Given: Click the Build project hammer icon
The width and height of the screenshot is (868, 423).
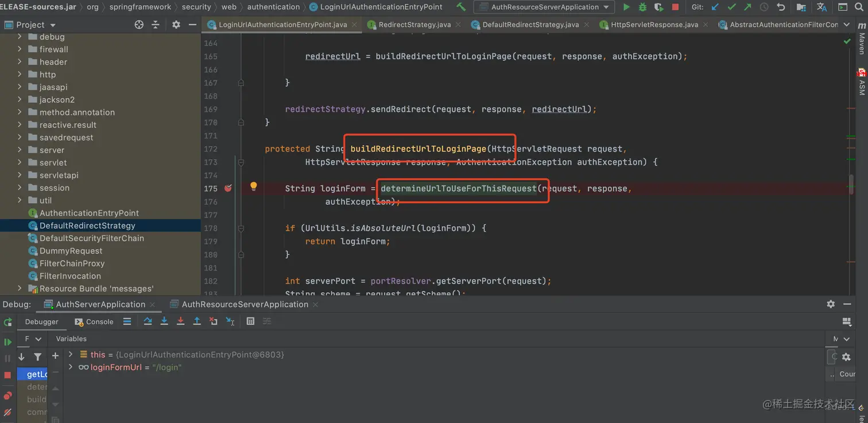Looking at the screenshot, I should coord(461,7).
